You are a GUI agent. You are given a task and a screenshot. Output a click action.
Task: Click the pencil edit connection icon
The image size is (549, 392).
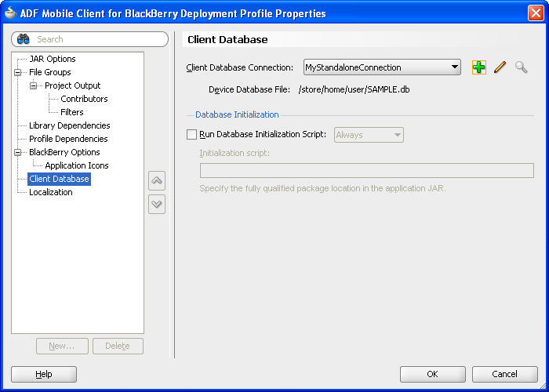[x=500, y=67]
